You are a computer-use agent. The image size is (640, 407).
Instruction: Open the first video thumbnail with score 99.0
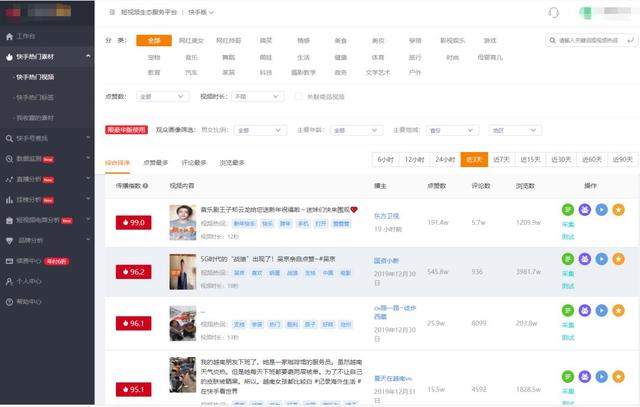[181, 220]
